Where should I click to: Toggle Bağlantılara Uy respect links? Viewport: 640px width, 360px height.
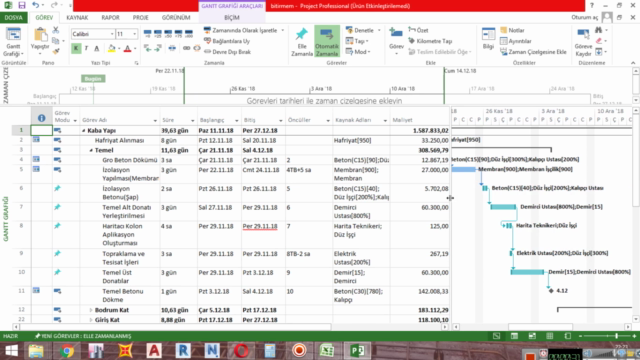click(227, 41)
